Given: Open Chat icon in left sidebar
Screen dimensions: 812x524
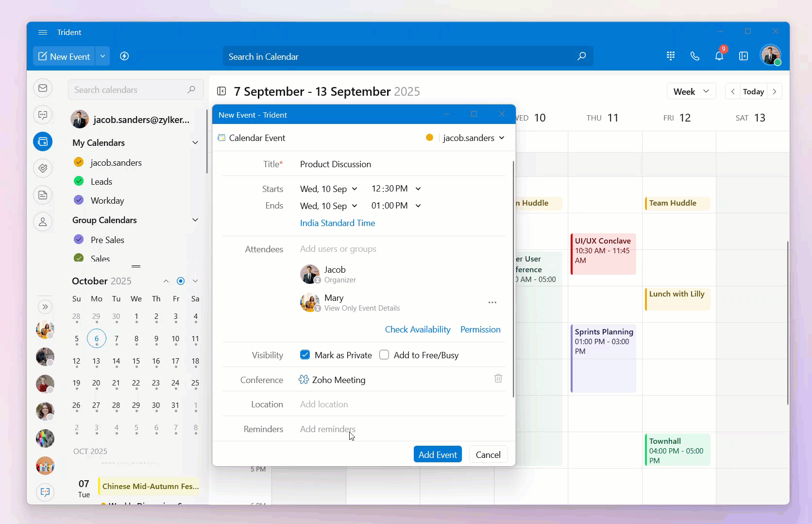Looking at the screenshot, I should (x=43, y=115).
